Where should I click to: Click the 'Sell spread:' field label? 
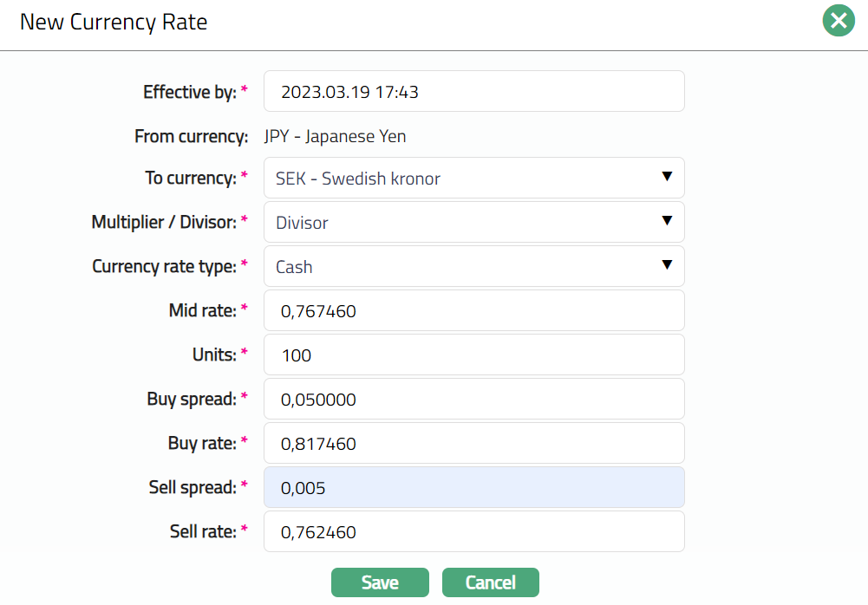192,488
